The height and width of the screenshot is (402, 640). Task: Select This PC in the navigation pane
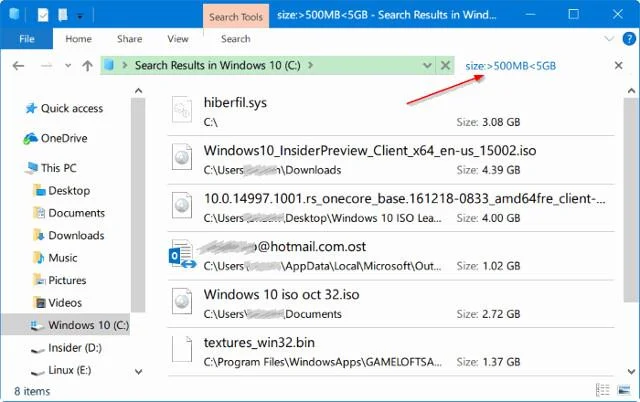tap(58, 168)
